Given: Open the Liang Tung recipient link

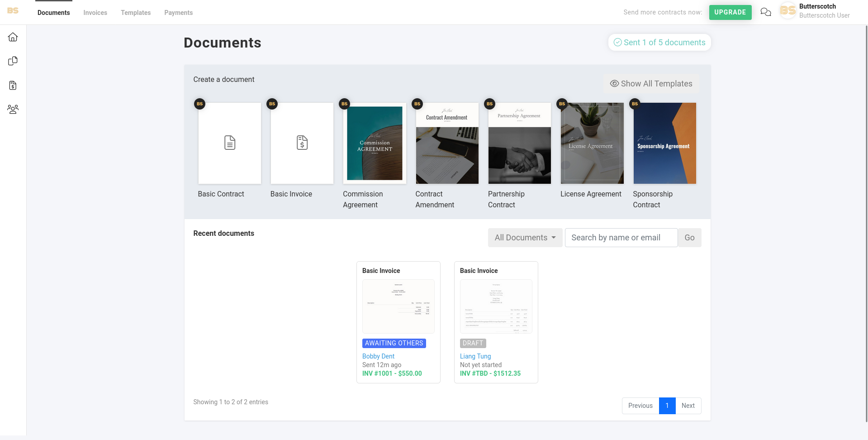Looking at the screenshot, I should 475,356.
